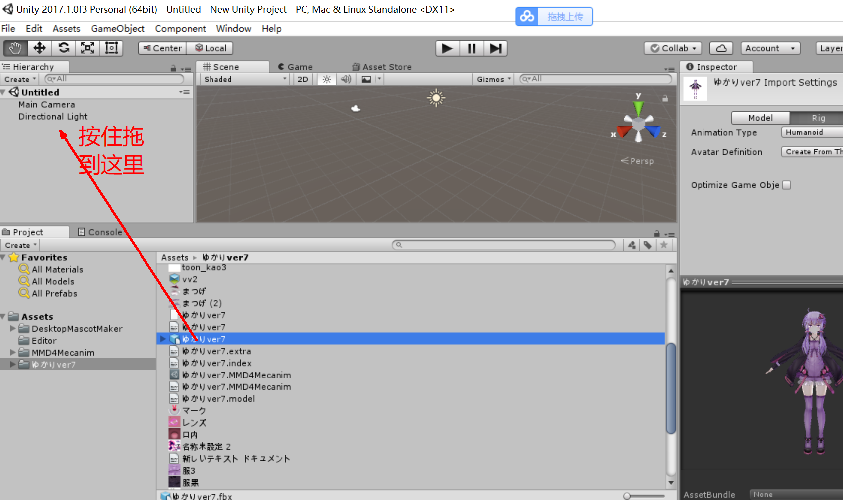The width and height of the screenshot is (844, 504).
Task: Select the Scale tool
Action: pos(88,48)
